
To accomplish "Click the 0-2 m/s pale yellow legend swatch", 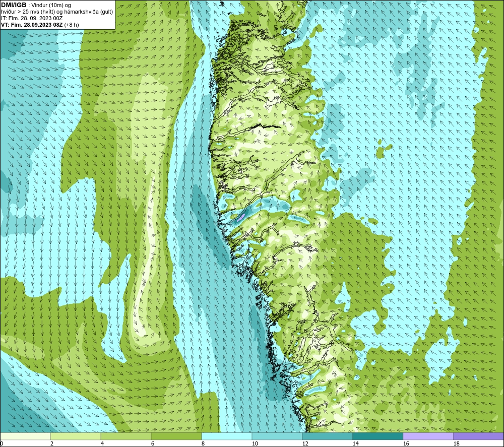I will pos(25,436).
